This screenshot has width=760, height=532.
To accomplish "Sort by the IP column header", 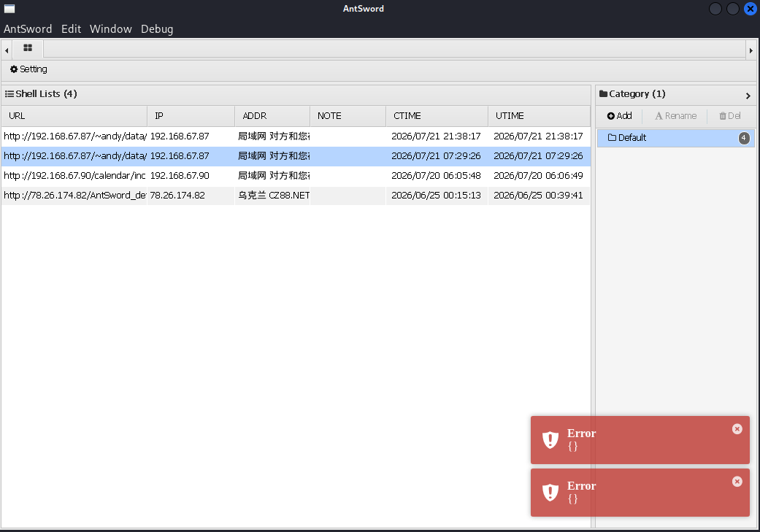I will (x=191, y=116).
